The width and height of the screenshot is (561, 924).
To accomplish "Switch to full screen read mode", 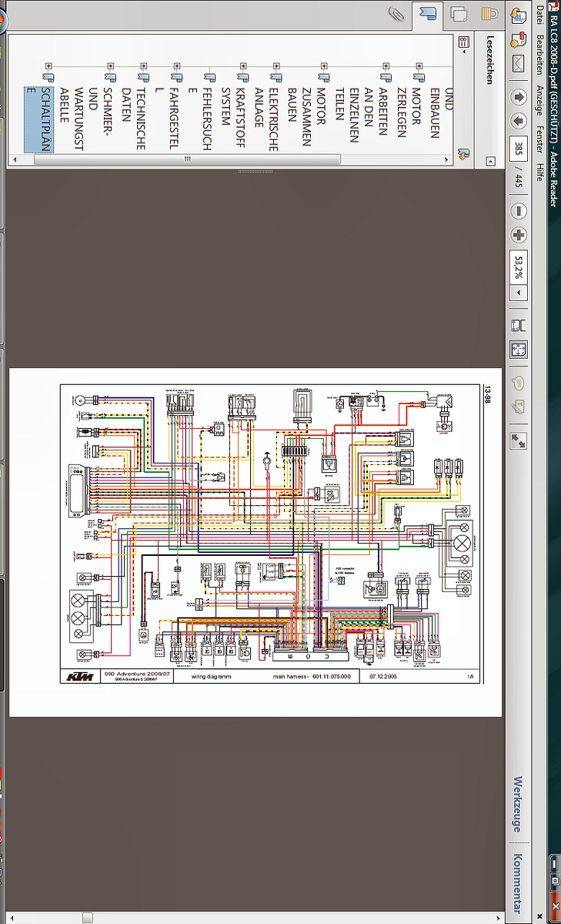I will [519, 440].
